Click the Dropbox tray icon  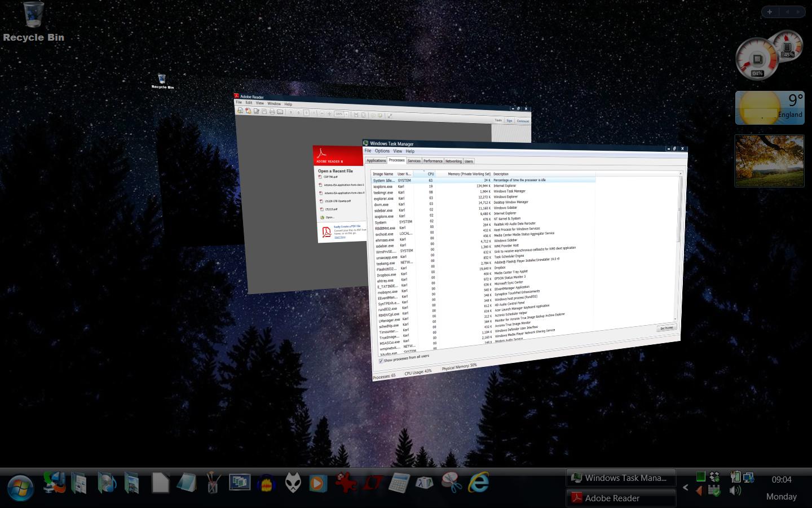click(x=714, y=476)
